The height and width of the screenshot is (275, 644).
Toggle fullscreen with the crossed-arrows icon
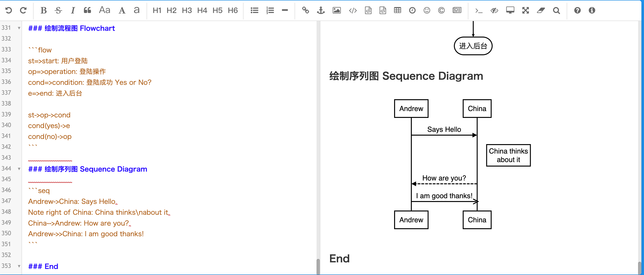[x=526, y=10]
